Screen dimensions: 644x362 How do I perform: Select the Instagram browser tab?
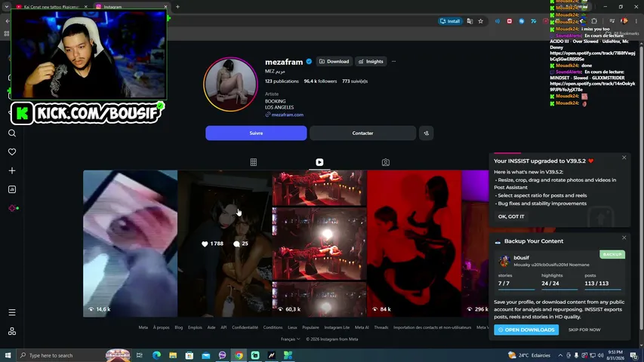point(131,7)
